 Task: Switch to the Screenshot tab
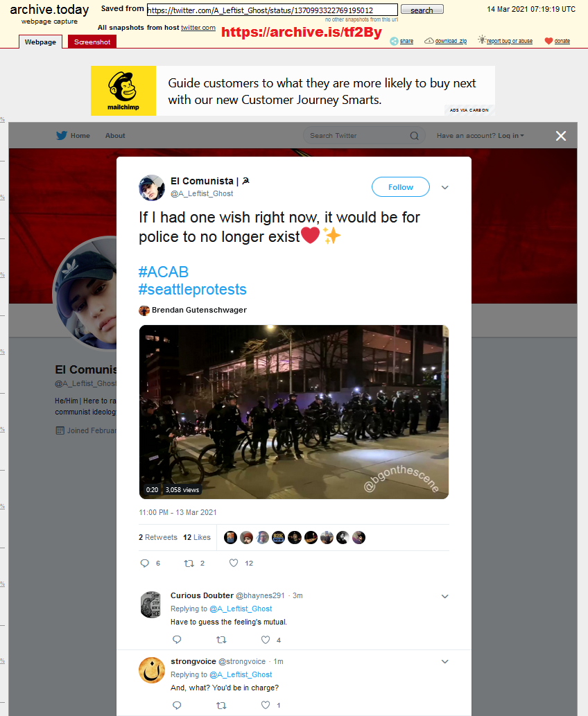[92, 42]
